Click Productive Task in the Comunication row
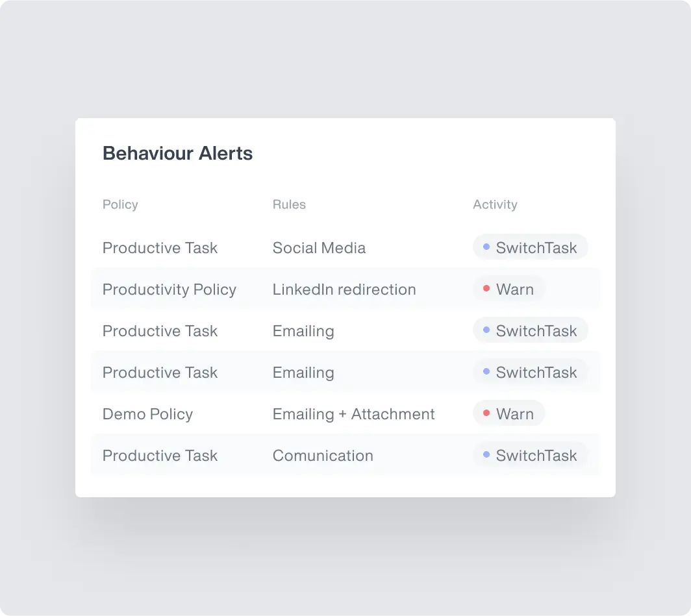This screenshot has height=616, width=691. (x=160, y=455)
